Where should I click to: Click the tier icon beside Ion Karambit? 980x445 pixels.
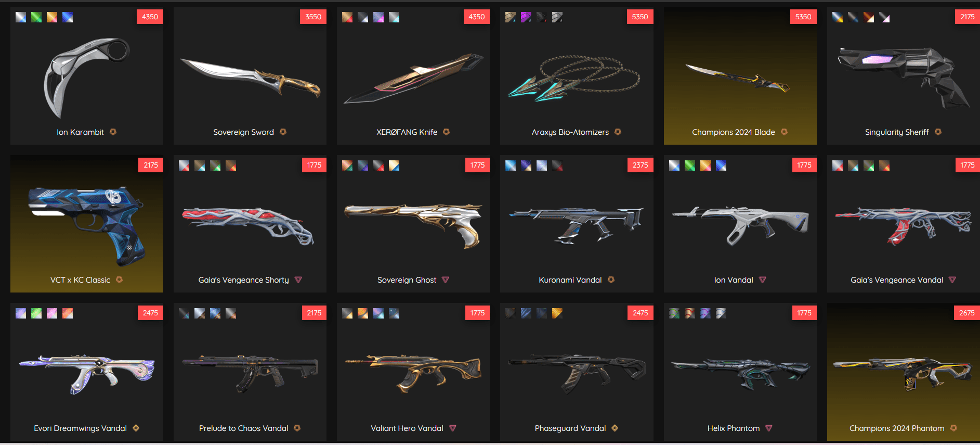pyautogui.click(x=113, y=132)
